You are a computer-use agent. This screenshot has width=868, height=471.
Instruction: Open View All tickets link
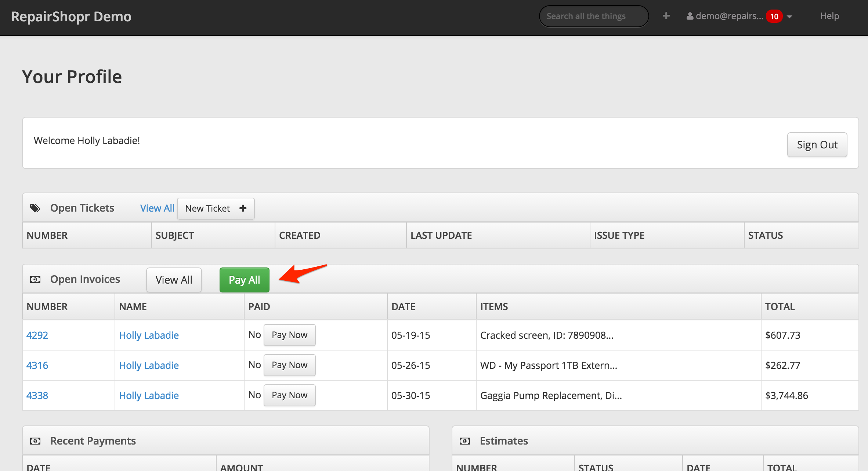pos(157,208)
